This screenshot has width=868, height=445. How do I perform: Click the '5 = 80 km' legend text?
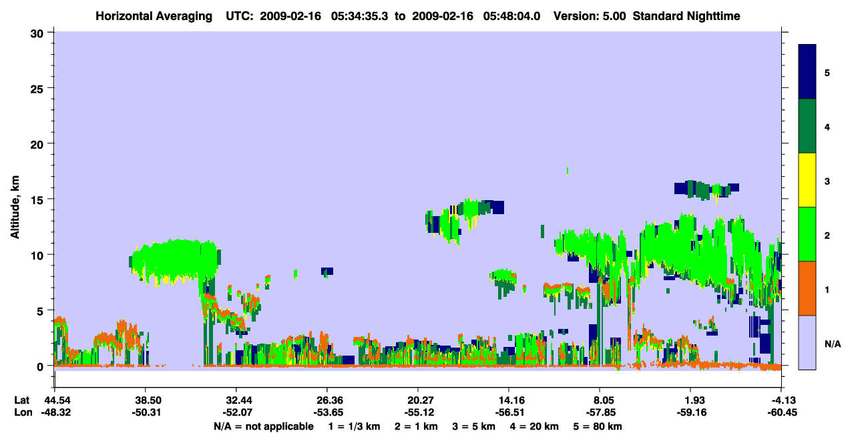tap(598, 426)
